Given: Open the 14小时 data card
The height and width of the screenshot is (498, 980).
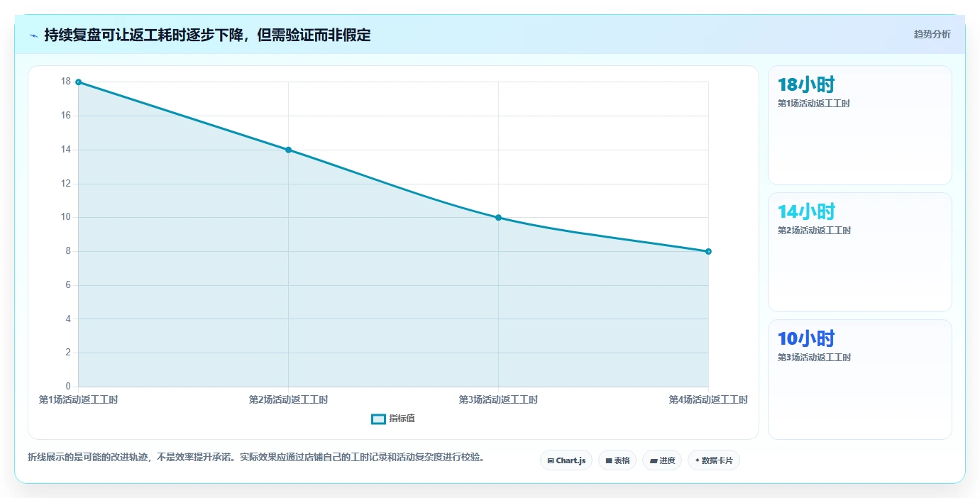Looking at the screenshot, I should (859, 253).
